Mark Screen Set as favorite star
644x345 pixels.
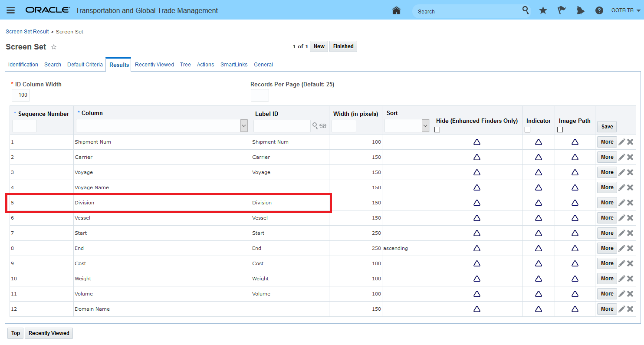tap(54, 47)
